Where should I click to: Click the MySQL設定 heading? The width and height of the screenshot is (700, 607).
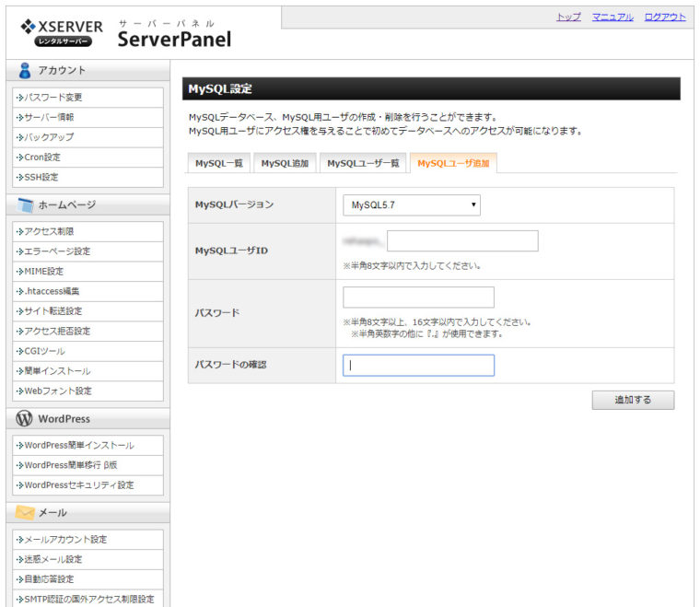(x=220, y=88)
